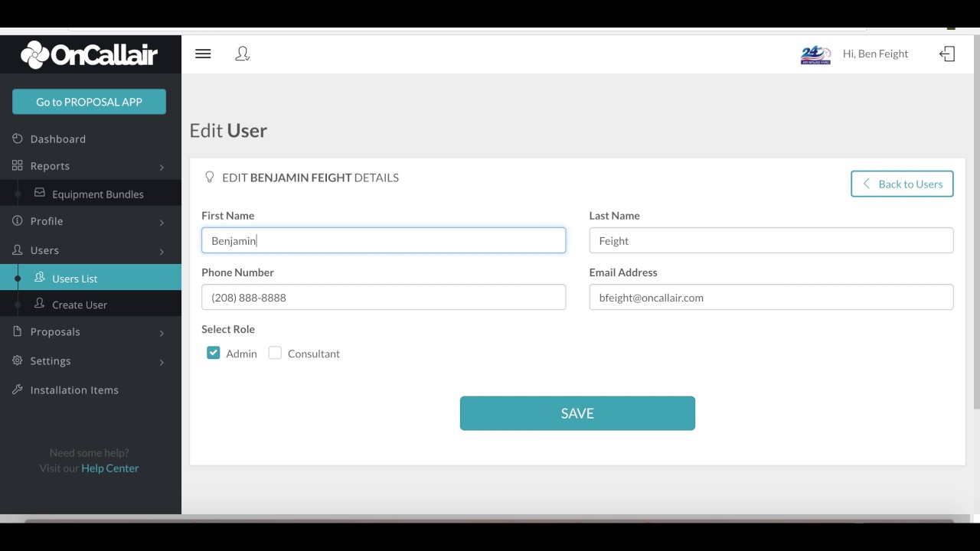Click the logout icon at top right
The height and width of the screenshot is (551, 980).
[x=947, y=54]
